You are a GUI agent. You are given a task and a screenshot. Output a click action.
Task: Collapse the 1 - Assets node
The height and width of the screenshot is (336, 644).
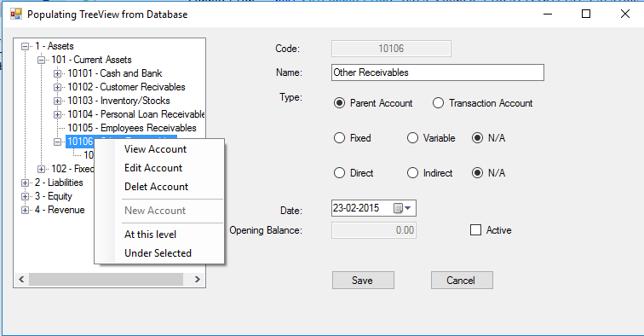click(x=25, y=46)
